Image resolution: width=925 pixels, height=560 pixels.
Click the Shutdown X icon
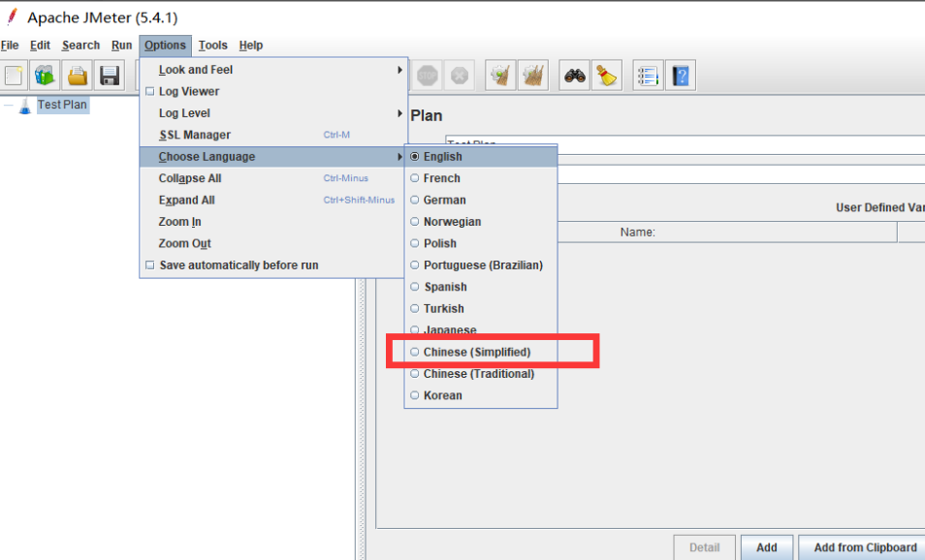(x=459, y=76)
